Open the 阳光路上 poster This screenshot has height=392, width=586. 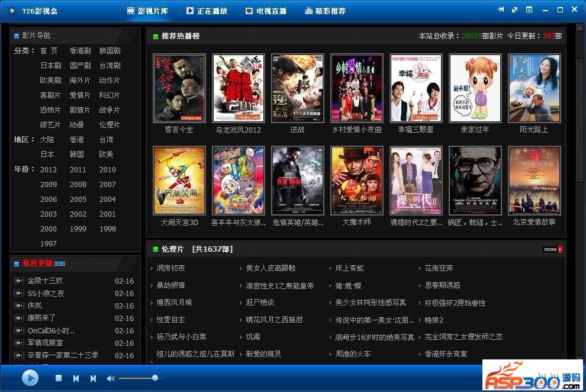click(x=535, y=88)
